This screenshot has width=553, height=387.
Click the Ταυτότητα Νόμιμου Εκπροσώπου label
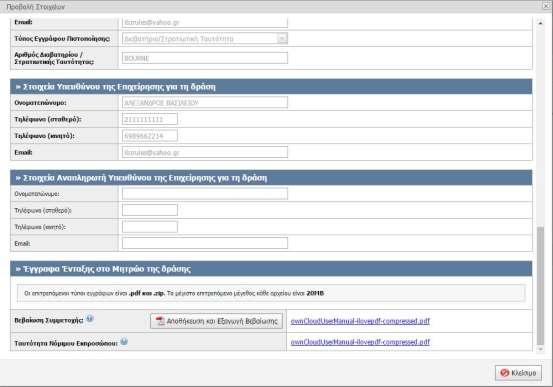click(66, 343)
